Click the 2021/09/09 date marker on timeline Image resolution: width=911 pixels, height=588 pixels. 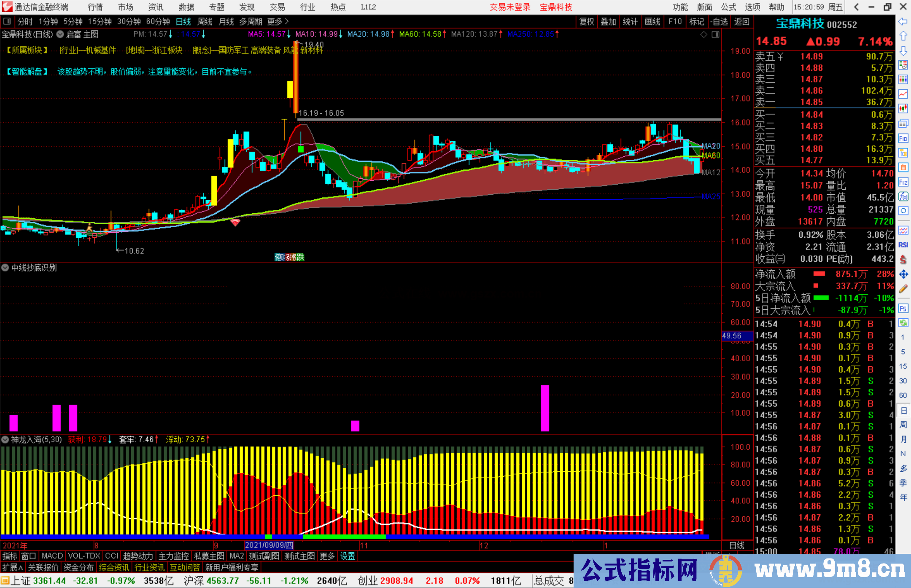269,545
